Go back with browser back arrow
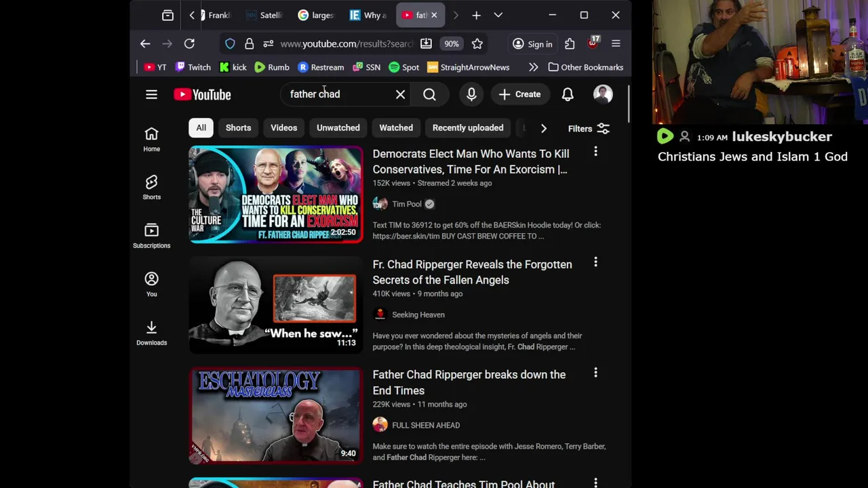This screenshot has width=868, height=488. pos(145,43)
